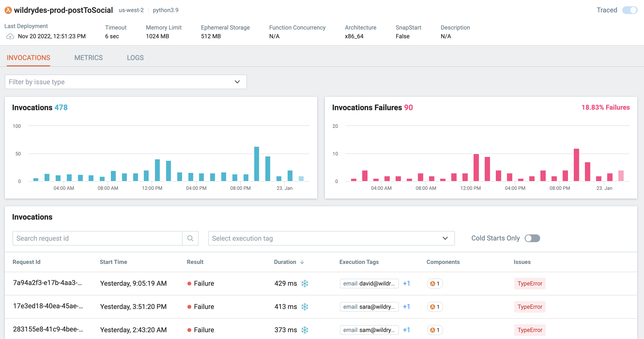Open the Select execution tag dropdown
This screenshot has width=644, height=339.
click(331, 238)
